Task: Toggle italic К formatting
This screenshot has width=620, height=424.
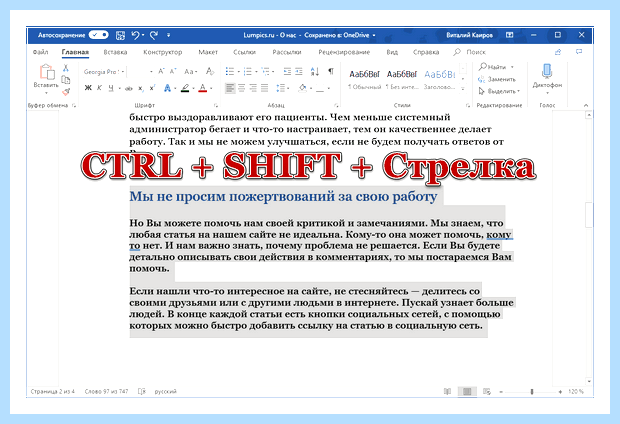Action: [100, 88]
